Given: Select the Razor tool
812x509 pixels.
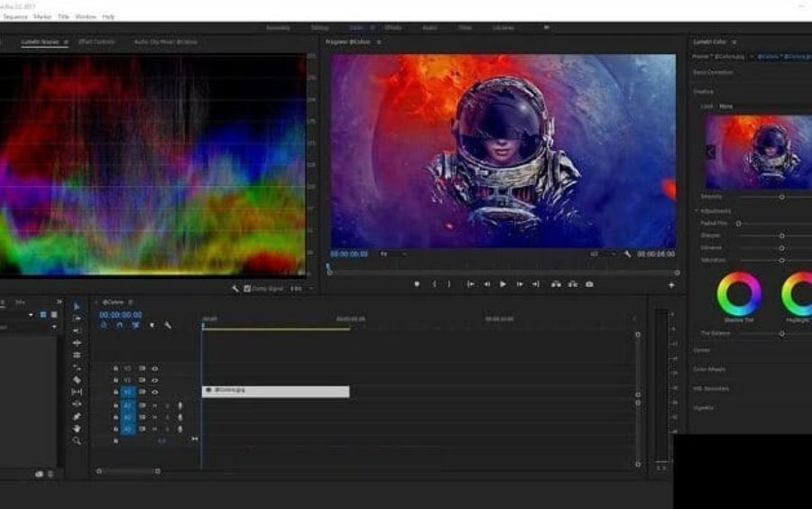Looking at the screenshot, I should coord(77,380).
